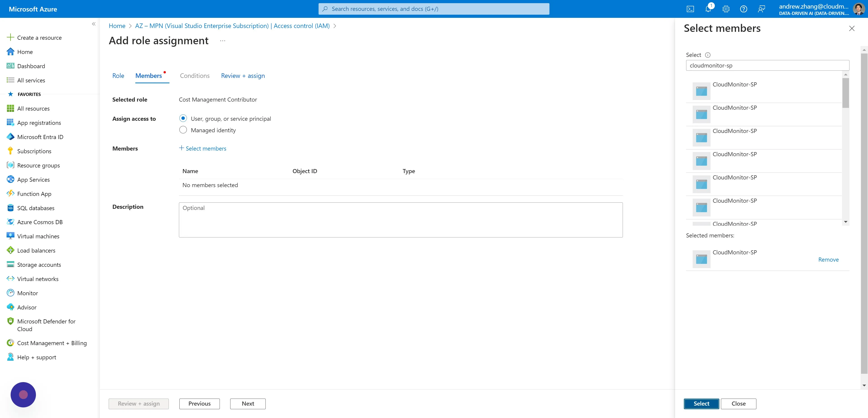Go to Home in sidebar
The height and width of the screenshot is (418, 868).
point(25,52)
